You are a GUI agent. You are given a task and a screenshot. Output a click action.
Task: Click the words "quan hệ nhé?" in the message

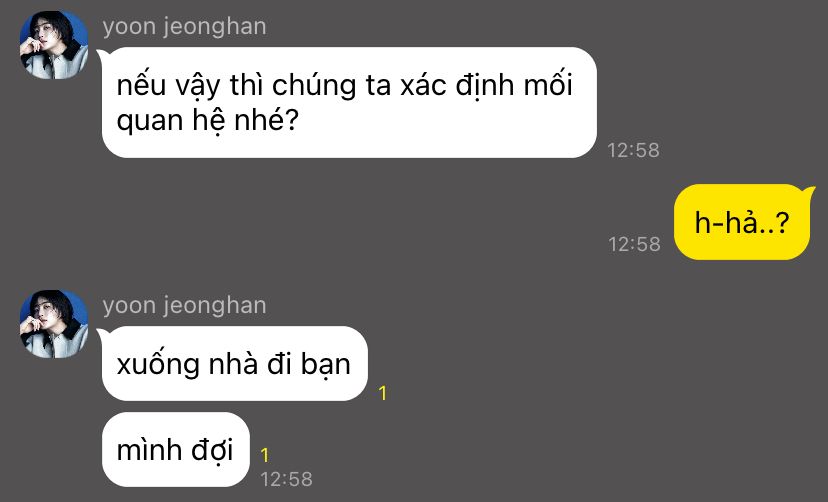[208, 120]
